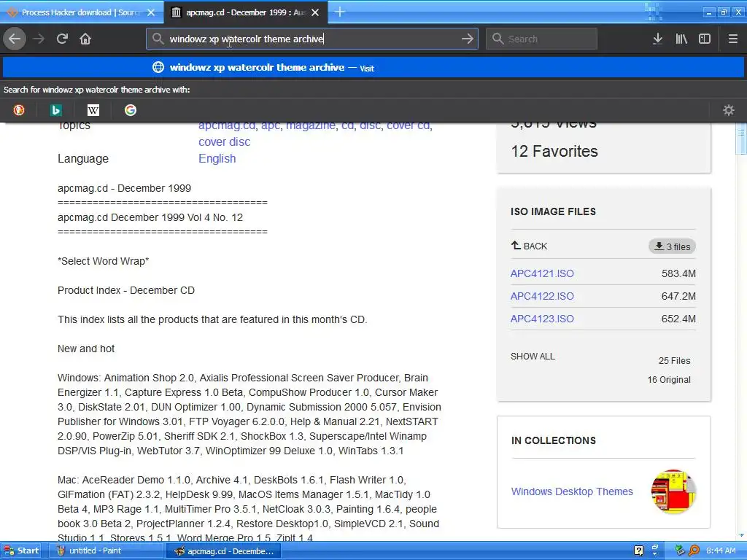This screenshot has width=747, height=560.
Task: Open the Windows Desktop Themes collection link
Action: coord(572,491)
